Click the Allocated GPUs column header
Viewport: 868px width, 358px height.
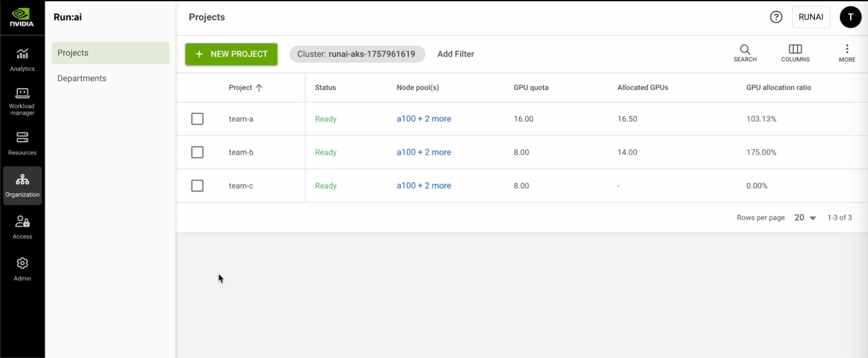[x=643, y=87]
